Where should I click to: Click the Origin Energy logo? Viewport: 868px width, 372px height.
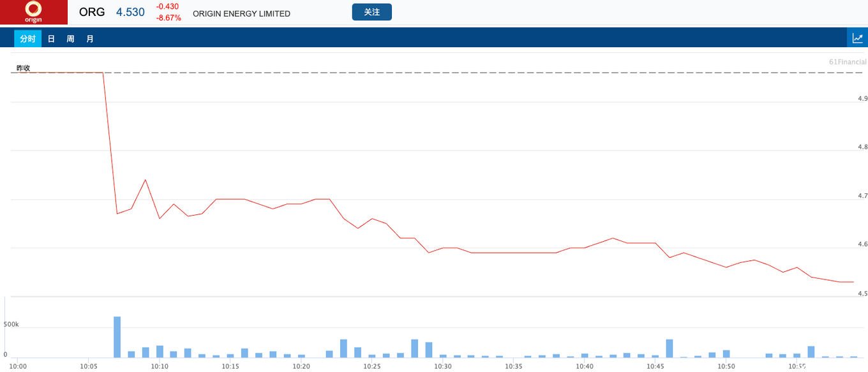[x=33, y=12]
